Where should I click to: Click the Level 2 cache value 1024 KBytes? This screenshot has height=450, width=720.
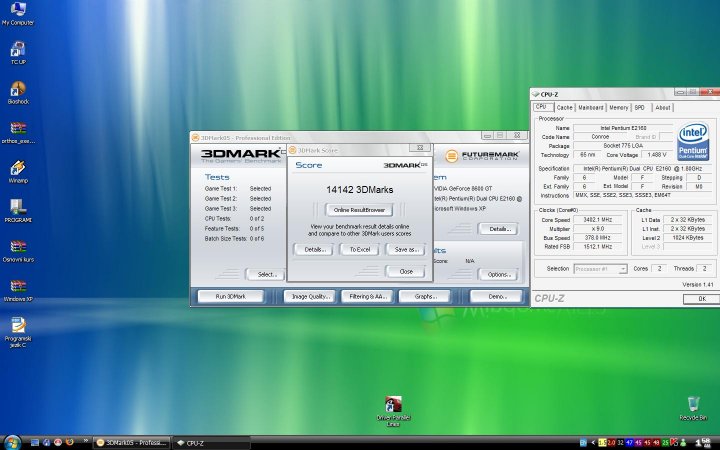coord(687,237)
